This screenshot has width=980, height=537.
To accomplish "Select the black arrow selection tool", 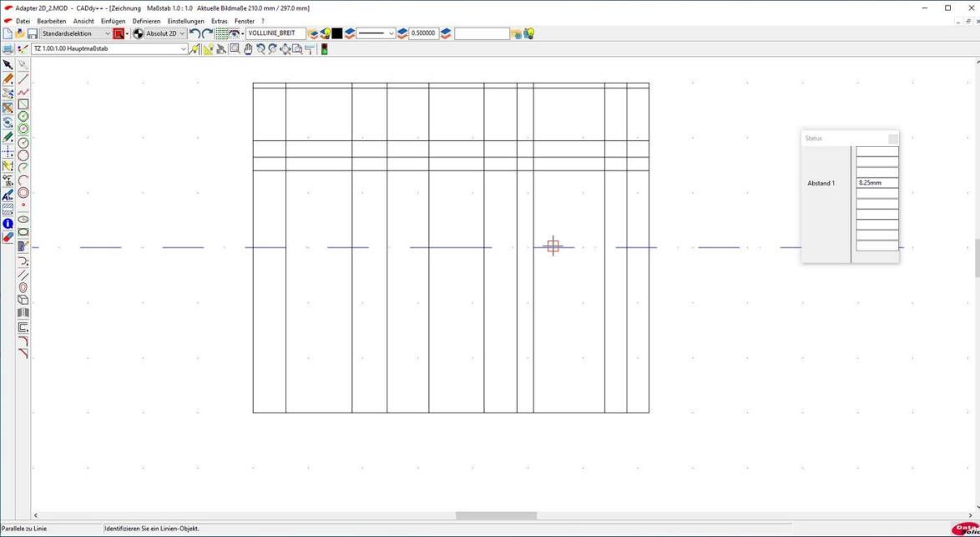I will (x=8, y=65).
